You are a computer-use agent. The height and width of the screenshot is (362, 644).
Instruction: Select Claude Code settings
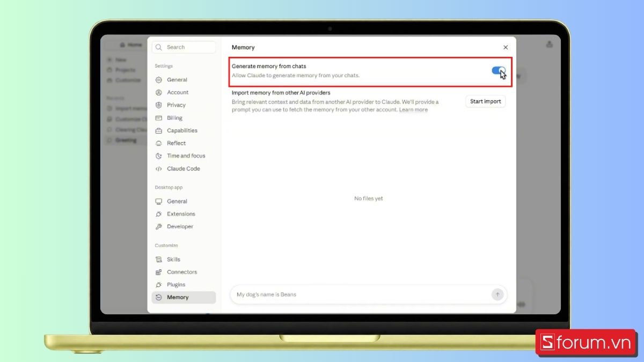pos(184,168)
